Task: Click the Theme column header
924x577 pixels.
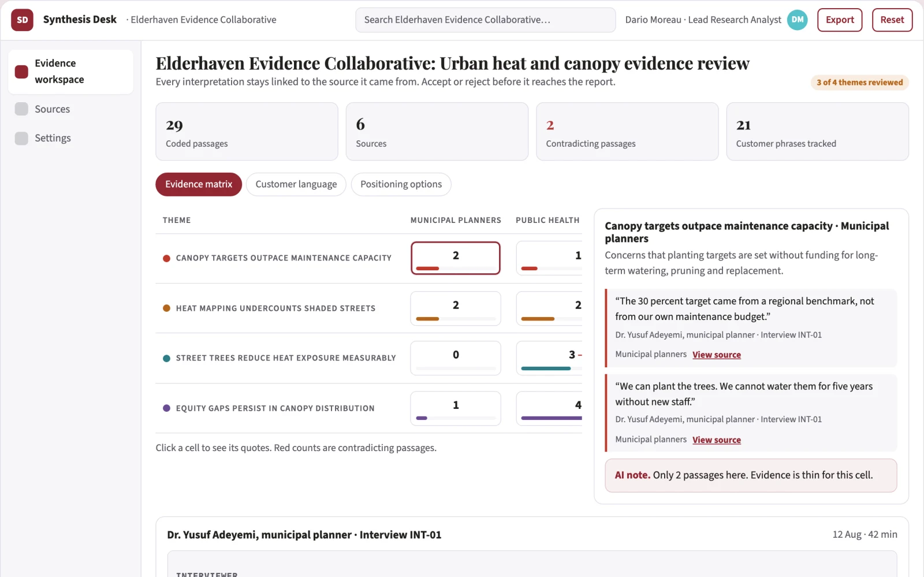Action: pyautogui.click(x=177, y=220)
